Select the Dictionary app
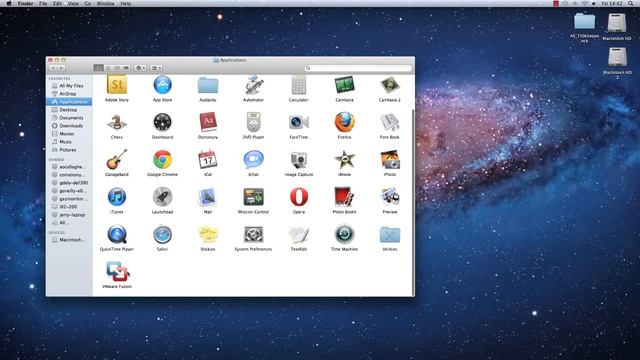 208,122
